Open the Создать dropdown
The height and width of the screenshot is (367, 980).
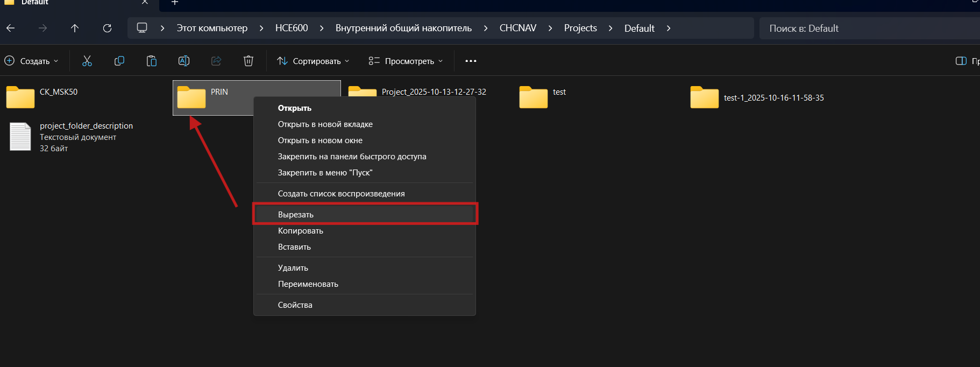32,61
